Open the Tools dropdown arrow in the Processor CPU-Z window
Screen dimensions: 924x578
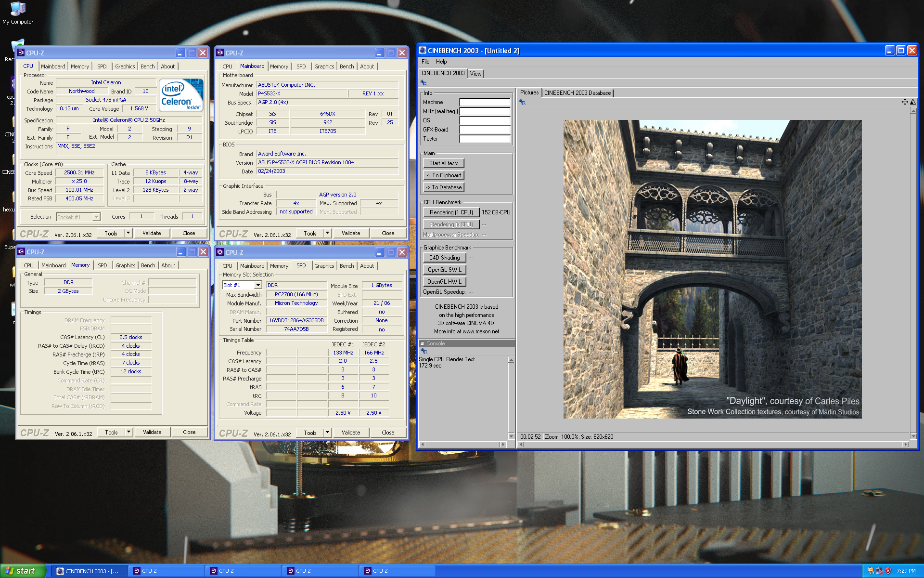(x=128, y=233)
